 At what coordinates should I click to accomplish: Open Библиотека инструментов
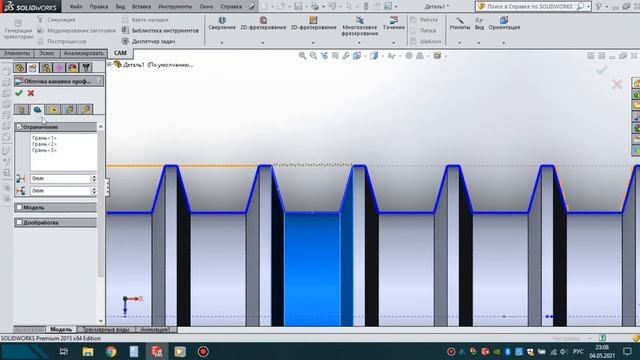[x=160, y=30]
